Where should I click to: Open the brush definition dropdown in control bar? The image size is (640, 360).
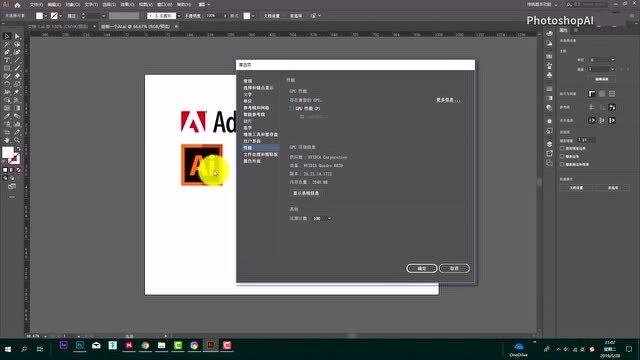click(179, 16)
